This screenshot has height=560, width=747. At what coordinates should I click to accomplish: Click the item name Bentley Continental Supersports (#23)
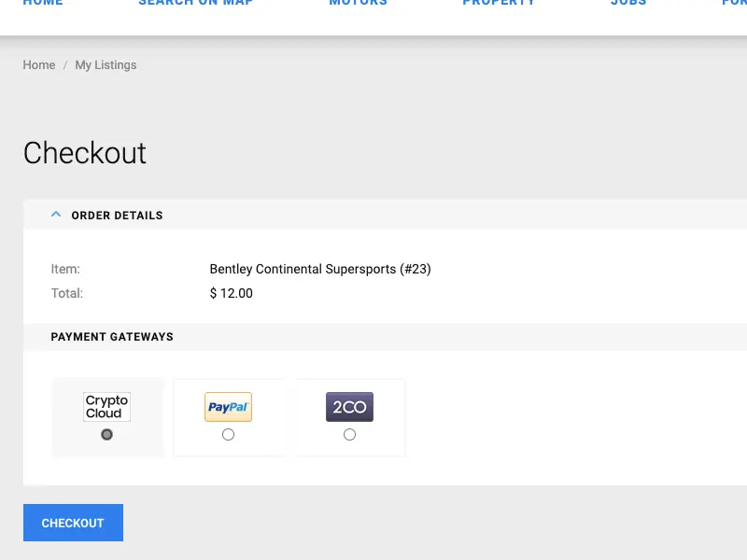point(320,269)
